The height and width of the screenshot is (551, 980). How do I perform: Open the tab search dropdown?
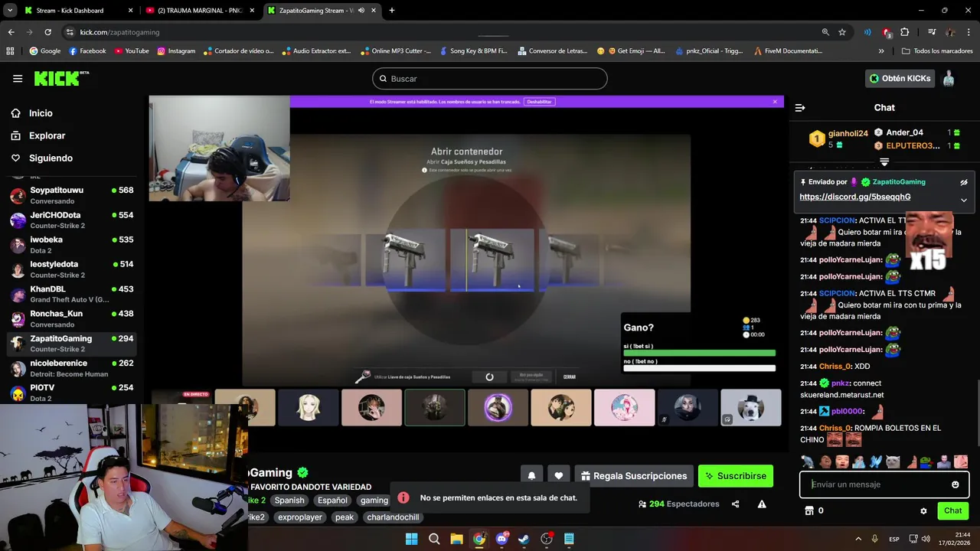tap(9, 11)
